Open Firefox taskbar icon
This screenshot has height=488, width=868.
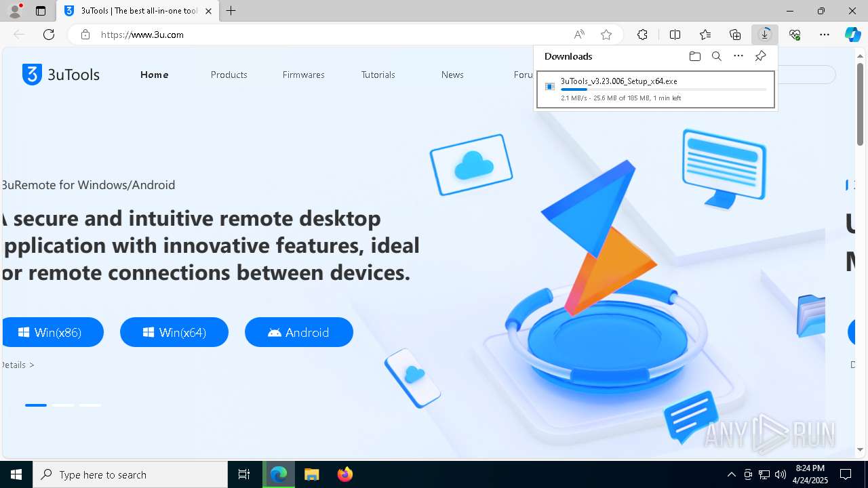(x=345, y=474)
